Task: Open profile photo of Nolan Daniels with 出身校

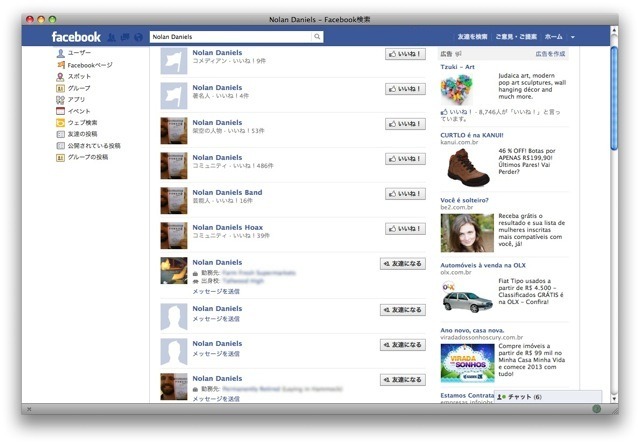Action: (x=174, y=271)
